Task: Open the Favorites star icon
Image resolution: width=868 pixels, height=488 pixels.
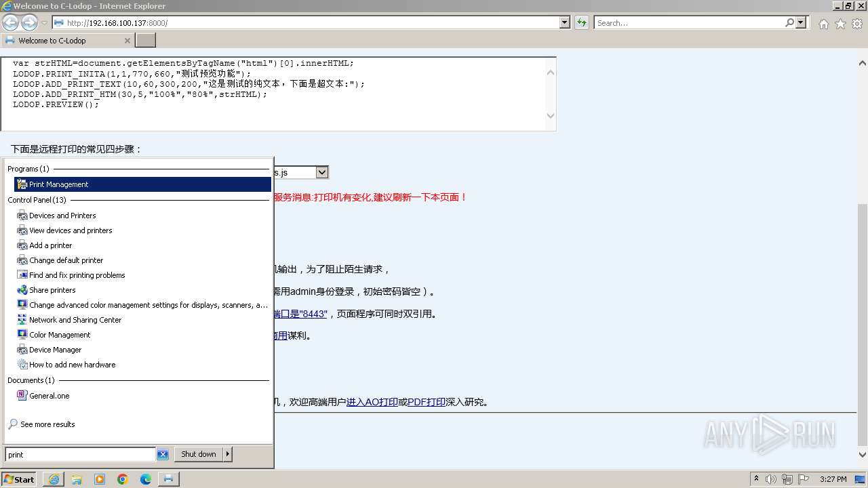Action: [840, 24]
